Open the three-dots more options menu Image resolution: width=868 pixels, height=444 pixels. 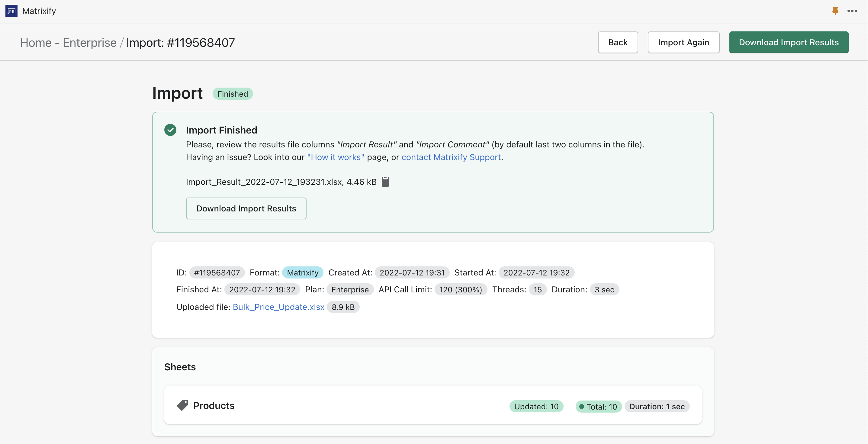[x=852, y=11]
